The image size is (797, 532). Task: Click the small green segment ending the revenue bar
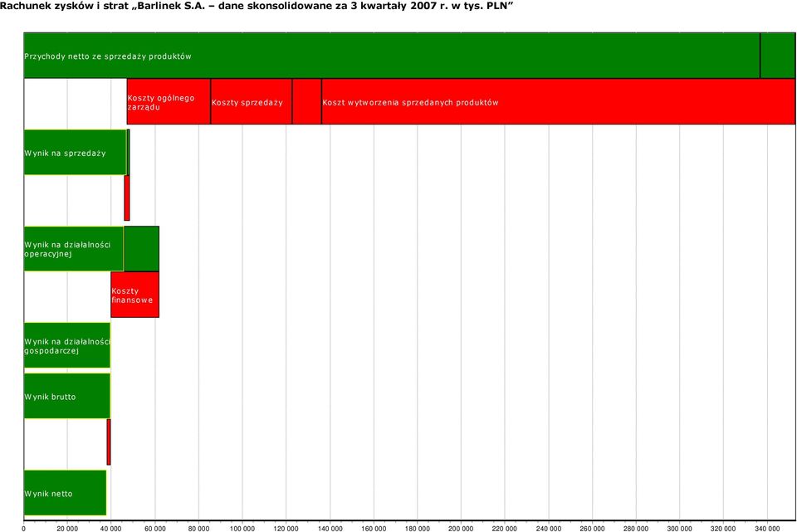coord(778,56)
